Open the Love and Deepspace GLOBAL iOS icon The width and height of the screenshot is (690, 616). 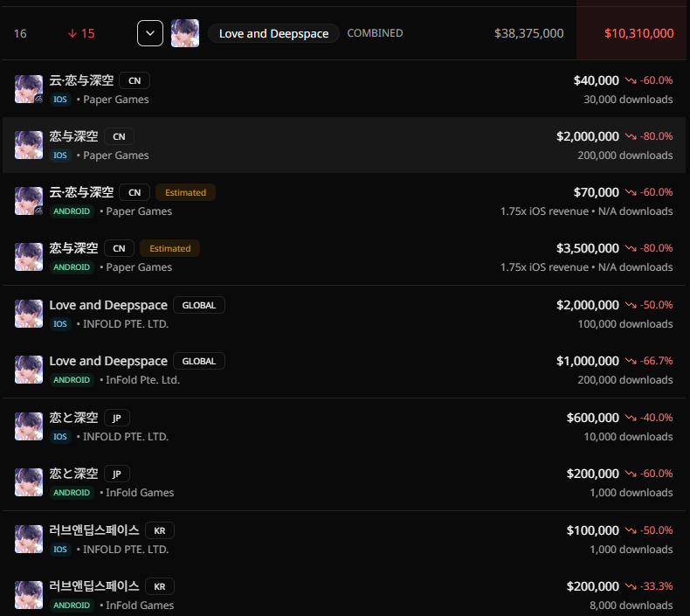pyautogui.click(x=29, y=314)
